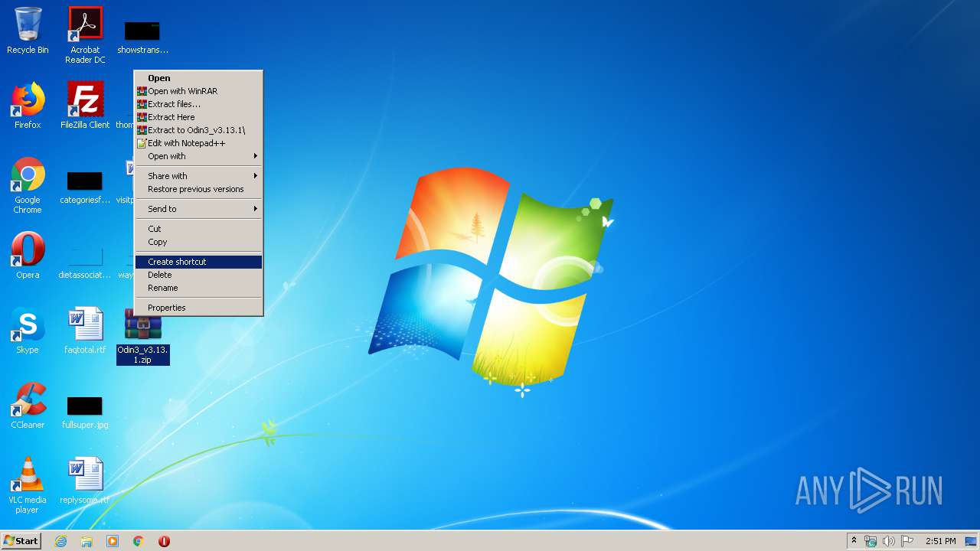This screenshot has width=980, height=551.
Task: Select the Odin3_v3.13.1.zip archive icon
Action: [143, 336]
